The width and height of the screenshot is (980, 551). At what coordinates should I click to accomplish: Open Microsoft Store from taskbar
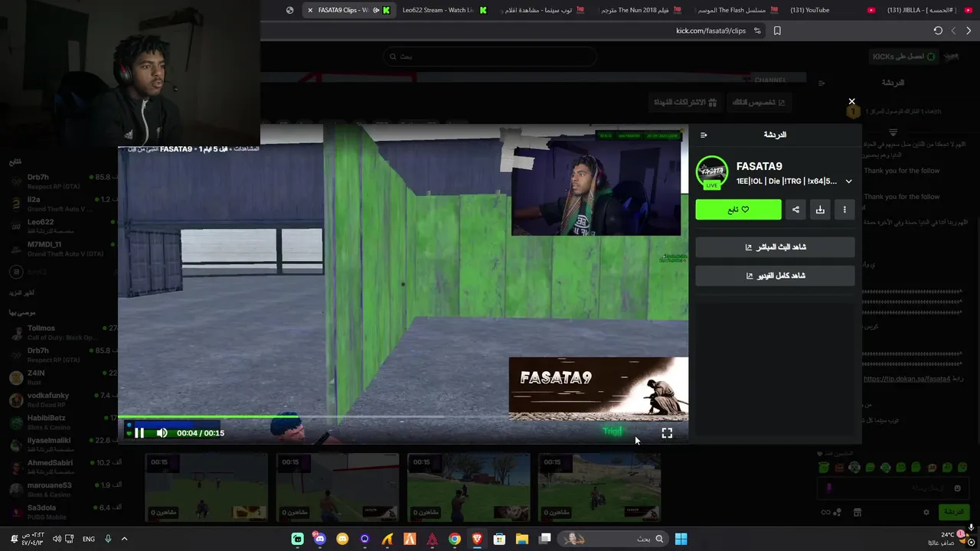pyautogui.click(x=500, y=539)
